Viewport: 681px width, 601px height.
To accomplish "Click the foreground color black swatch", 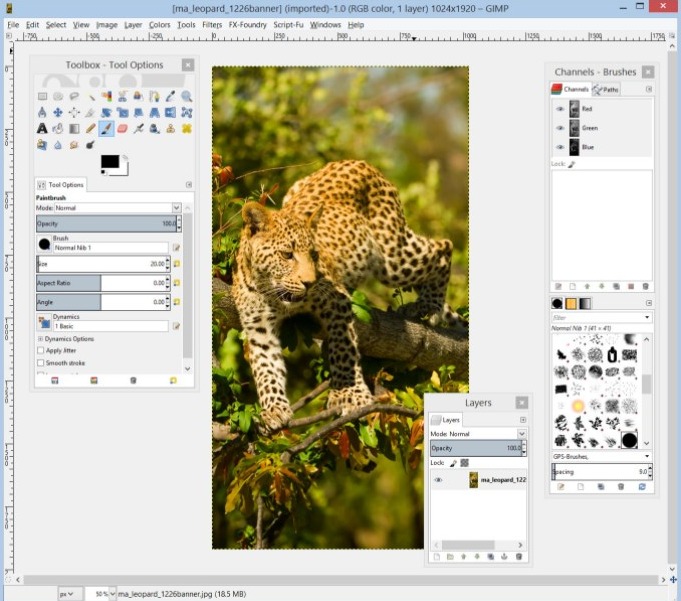I will [108, 161].
